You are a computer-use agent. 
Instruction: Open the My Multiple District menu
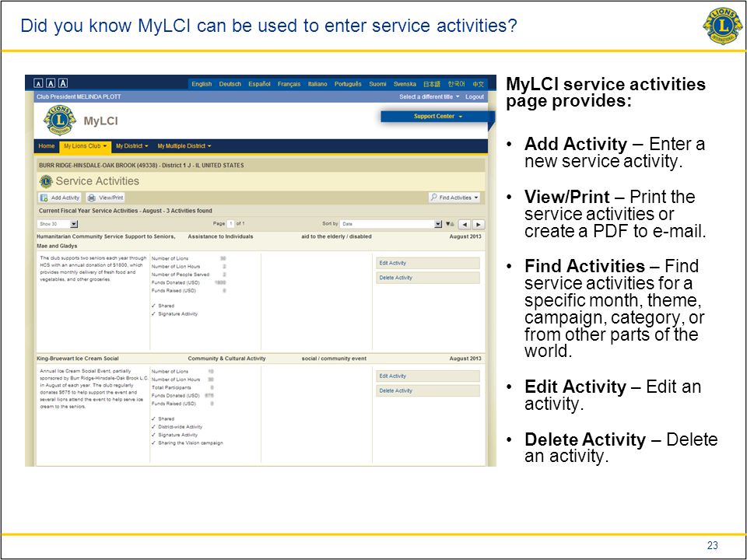point(184,146)
